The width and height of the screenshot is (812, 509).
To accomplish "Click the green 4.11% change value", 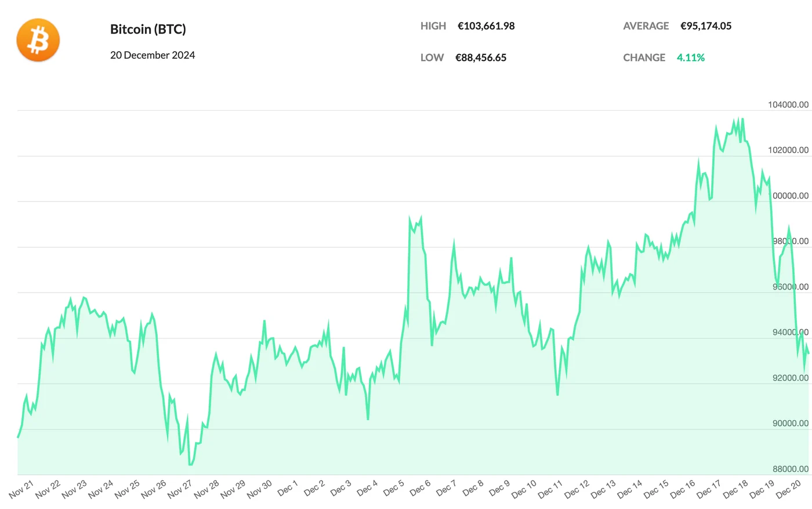I will coord(691,57).
